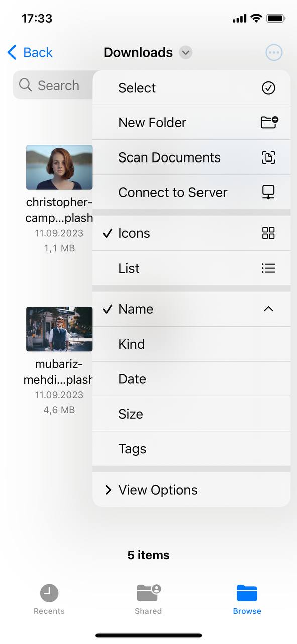Screen dimensions: 297x644
Task: Tap the Recents clock icon
Action: coord(49,593)
